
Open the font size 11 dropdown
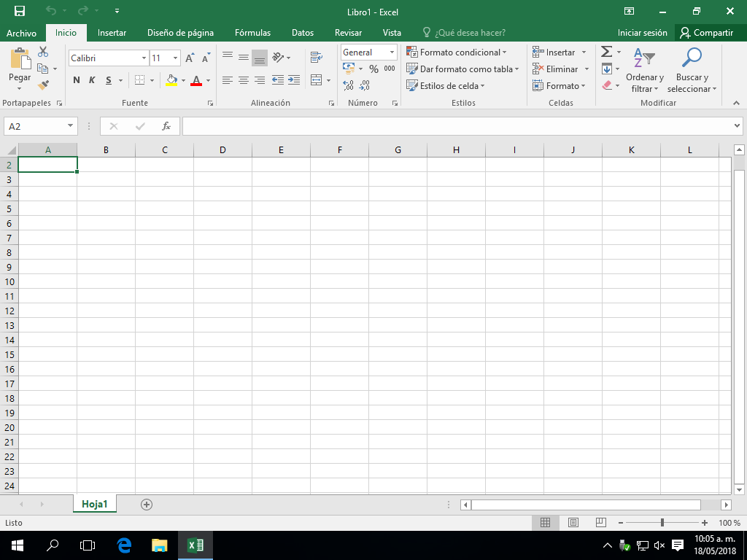tap(174, 58)
